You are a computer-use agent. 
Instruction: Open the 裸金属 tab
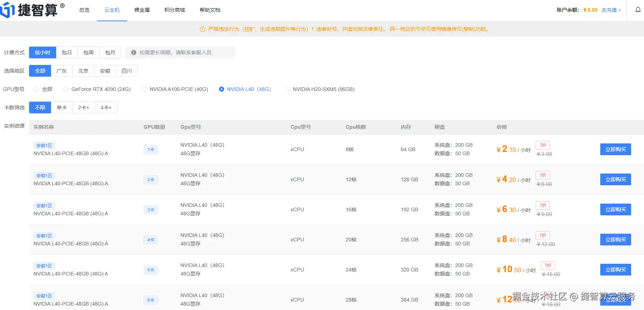142,10
